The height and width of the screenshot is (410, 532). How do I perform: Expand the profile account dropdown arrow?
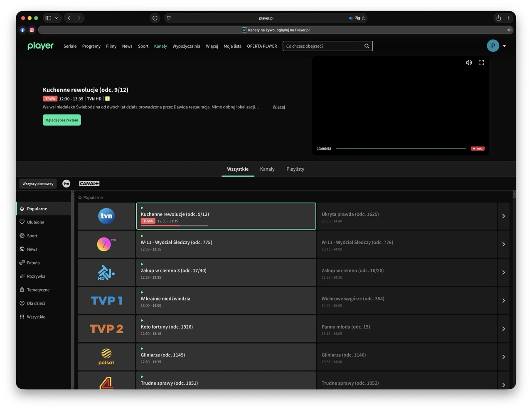point(504,46)
